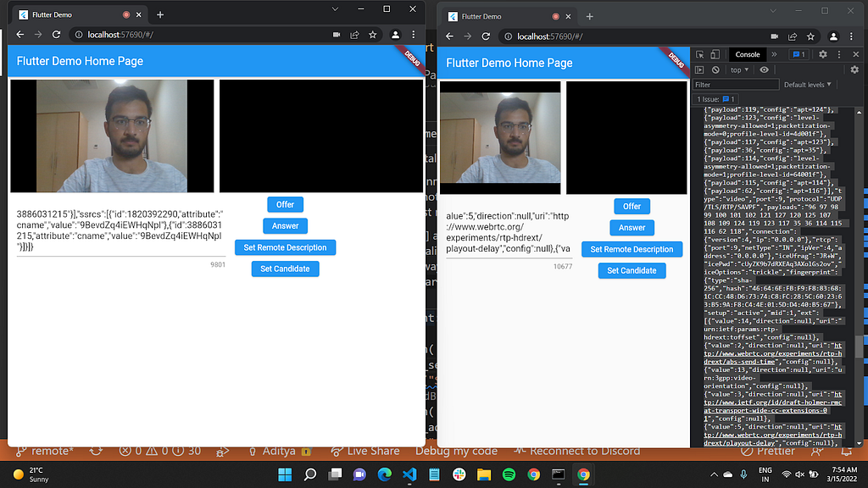Open profile menu in left browser
Screen dimensions: 868x488
click(x=395, y=34)
